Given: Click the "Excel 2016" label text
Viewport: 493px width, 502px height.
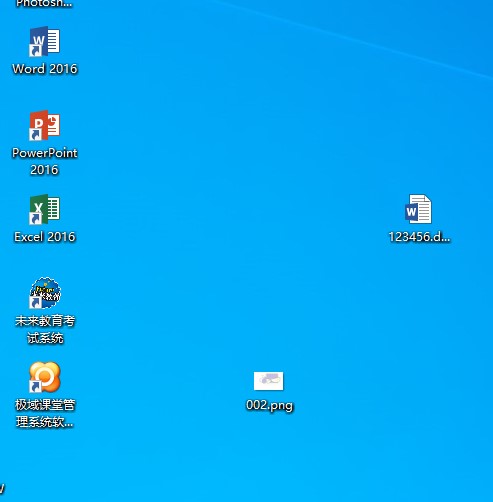Looking at the screenshot, I should pyautogui.click(x=45, y=237).
